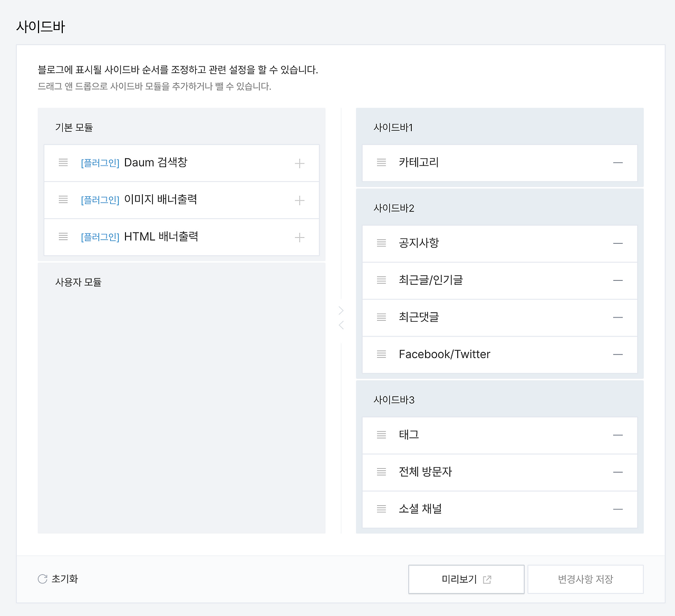Remove the 공지사항 module using its minus icon
Viewport: 675px width, 616px height.
pos(618,243)
